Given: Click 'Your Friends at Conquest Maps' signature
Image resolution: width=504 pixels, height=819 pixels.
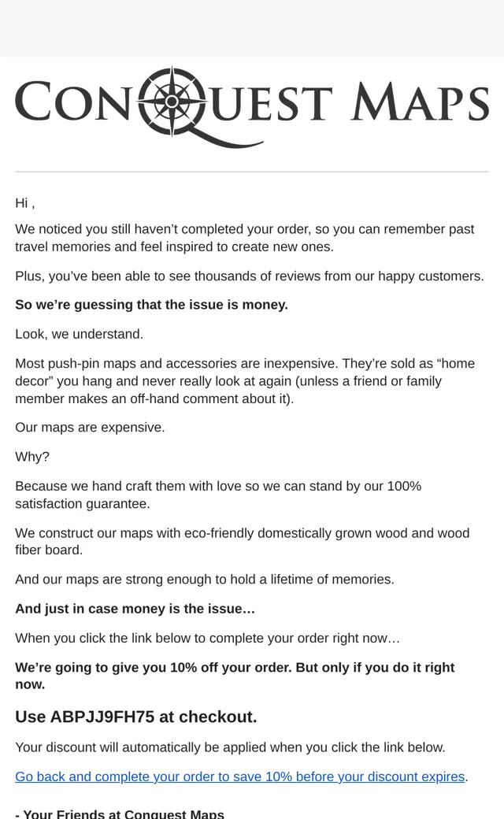Looking at the screenshot, I should coord(120,813).
